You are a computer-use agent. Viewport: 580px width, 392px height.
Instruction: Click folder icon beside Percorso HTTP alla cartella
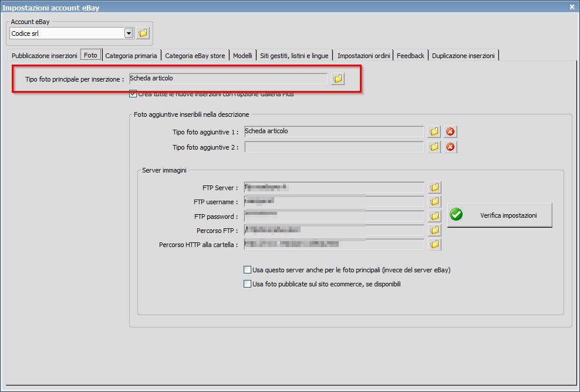pyautogui.click(x=434, y=245)
